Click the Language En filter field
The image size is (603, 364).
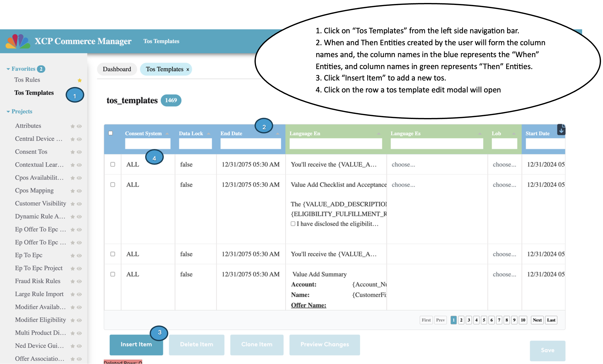click(x=336, y=144)
